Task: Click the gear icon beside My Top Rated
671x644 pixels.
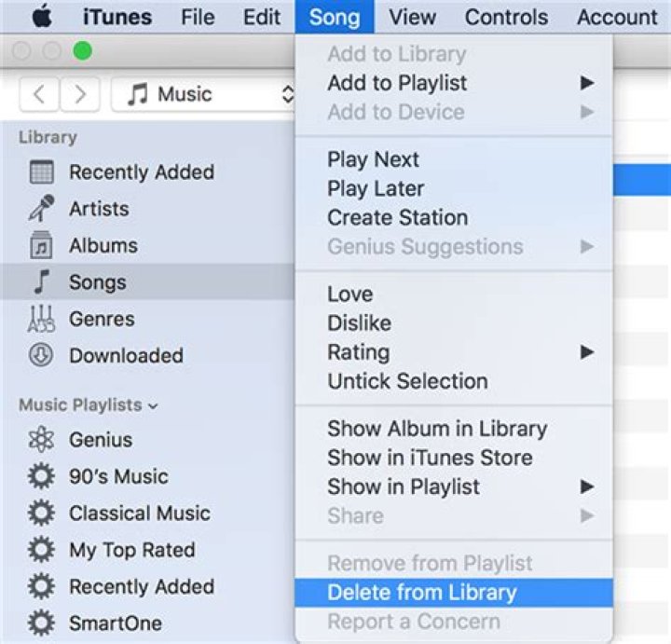Action: point(42,550)
